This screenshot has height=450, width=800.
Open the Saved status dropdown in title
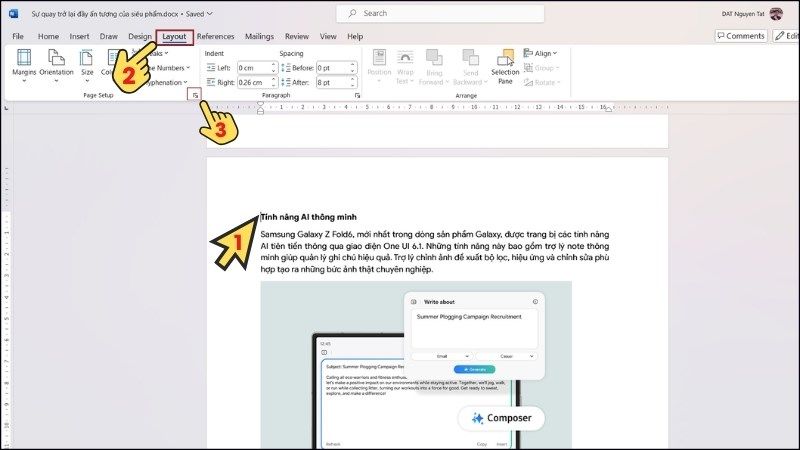[199, 14]
